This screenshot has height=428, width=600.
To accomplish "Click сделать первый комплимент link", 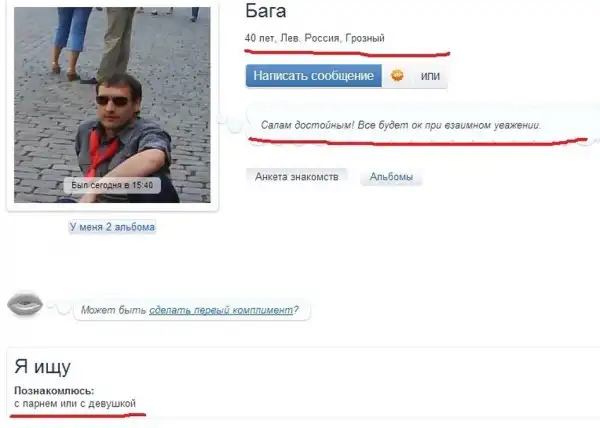I will point(222,310).
